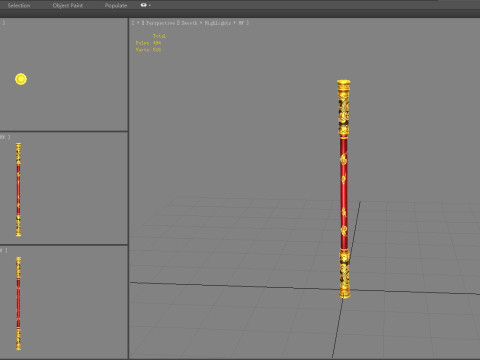Viewport: 480px width, 360px height.
Task: Open the Selection ribbon tab
Action: 19,5
